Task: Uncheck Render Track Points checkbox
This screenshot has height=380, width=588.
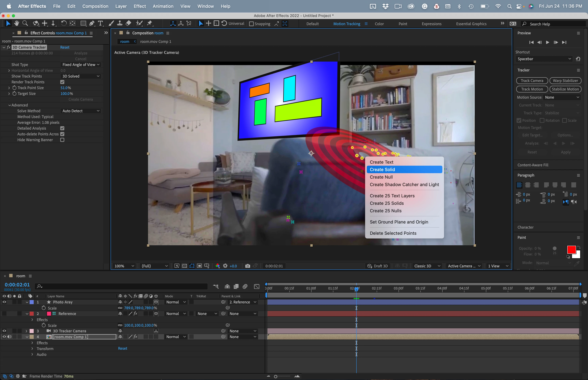Action: [x=62, y=82]
